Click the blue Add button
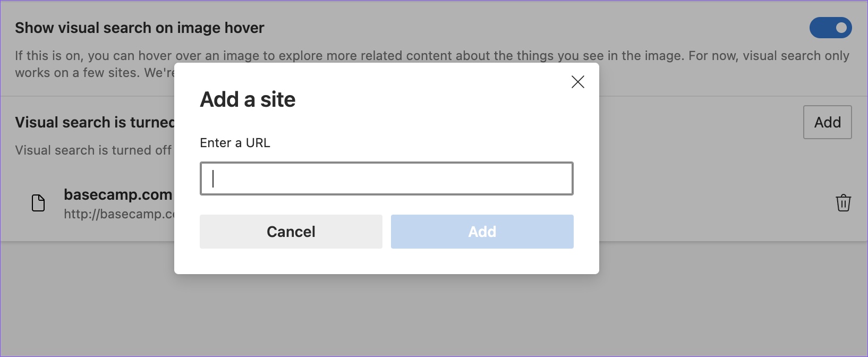This screenshot has width=868, height=357. pos(481,232)
